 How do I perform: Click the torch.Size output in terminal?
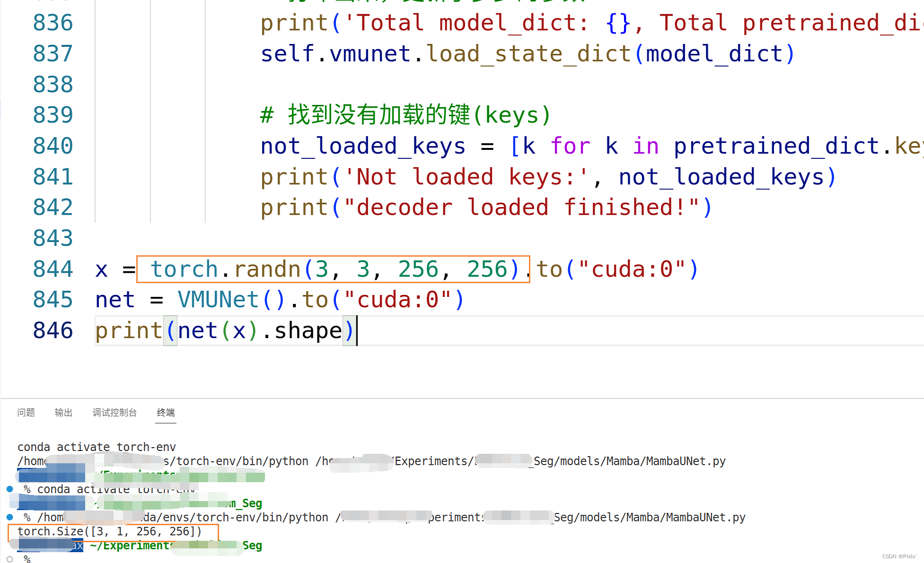click(109, 532)
